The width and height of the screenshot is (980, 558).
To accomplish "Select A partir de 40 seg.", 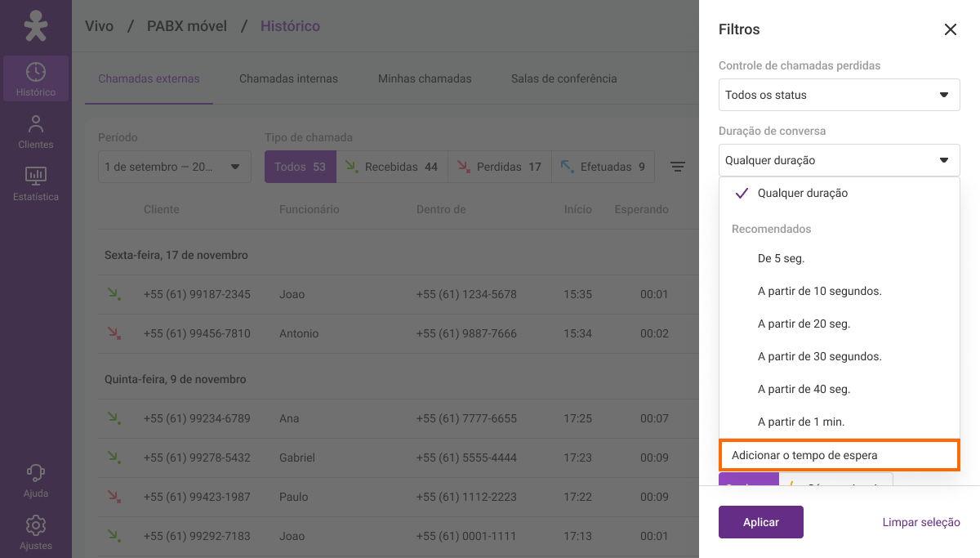I will point(840,389).
